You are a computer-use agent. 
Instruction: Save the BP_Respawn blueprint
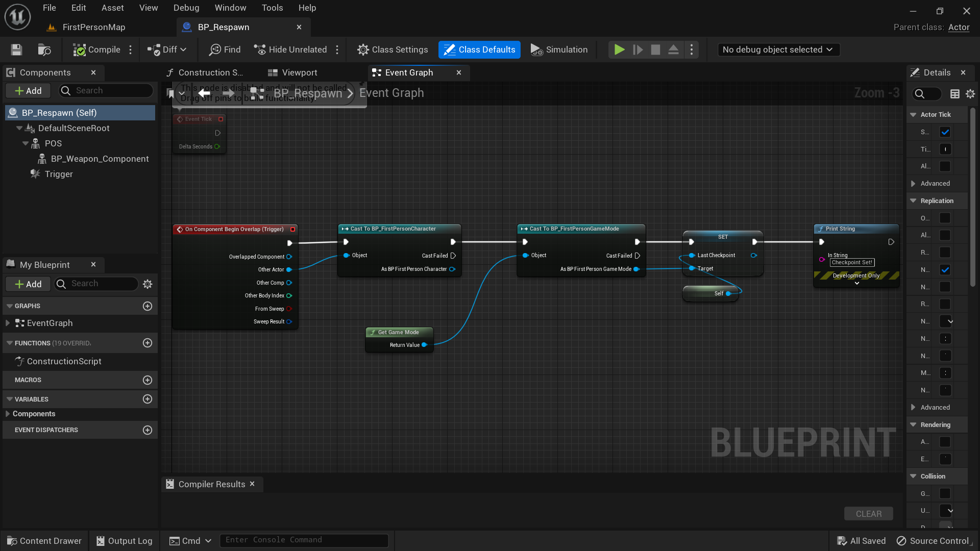point(16,49)
